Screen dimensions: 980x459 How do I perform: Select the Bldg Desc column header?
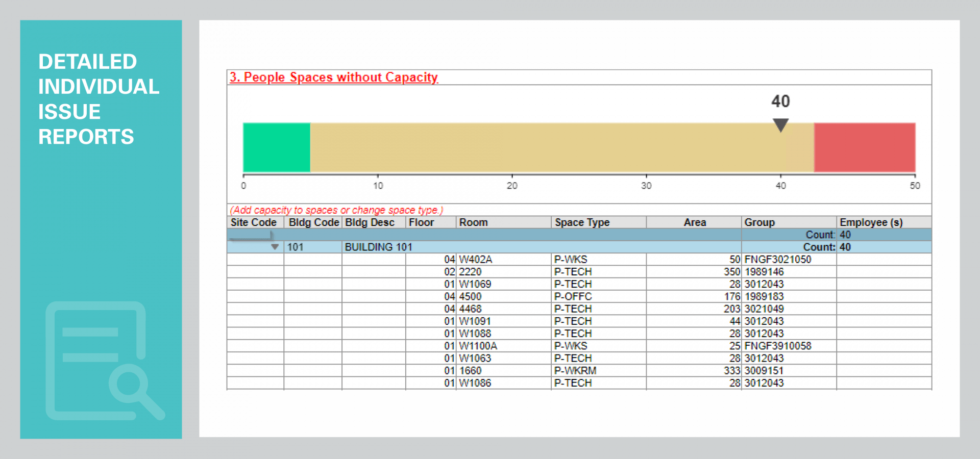[370, 222]
